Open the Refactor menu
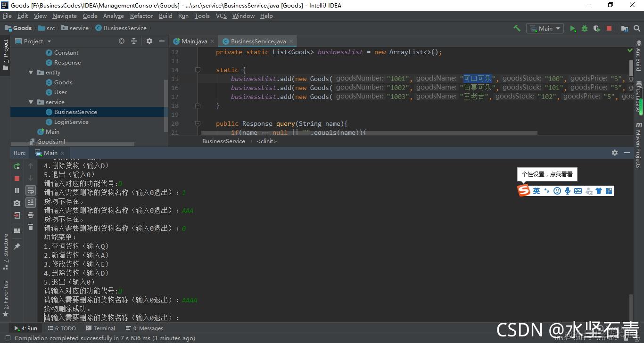The width and height of the screenshot is (644, 343). 141,16
